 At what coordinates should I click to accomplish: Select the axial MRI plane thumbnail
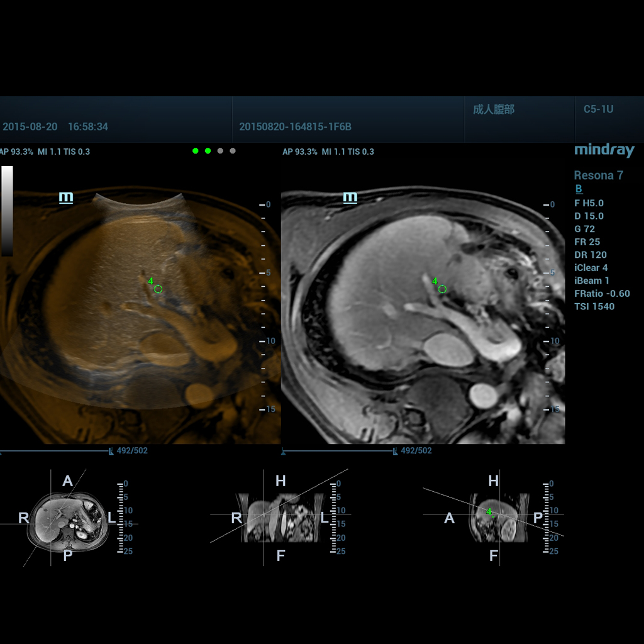[68, 519]
